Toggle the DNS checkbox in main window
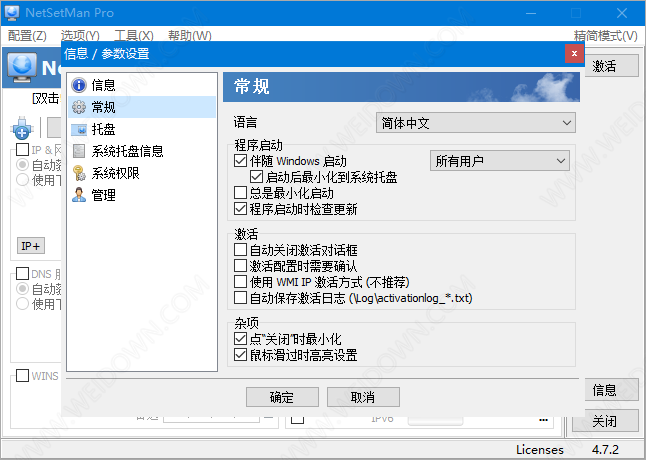This screenshot has height=460, width=646. pyautogui.click(x=22, y=273)
